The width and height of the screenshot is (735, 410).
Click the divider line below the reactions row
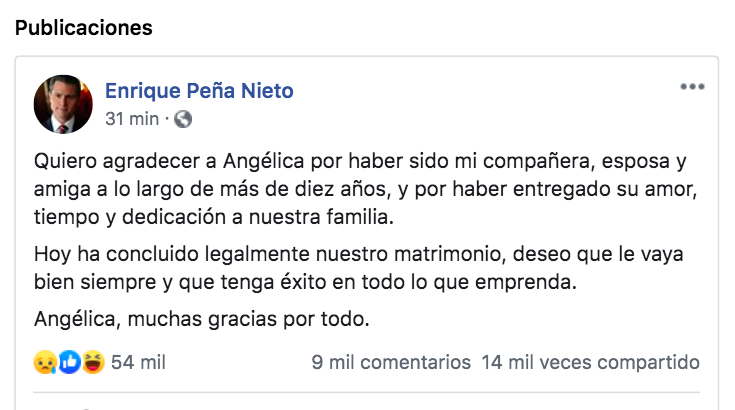(x=366, y=393)
